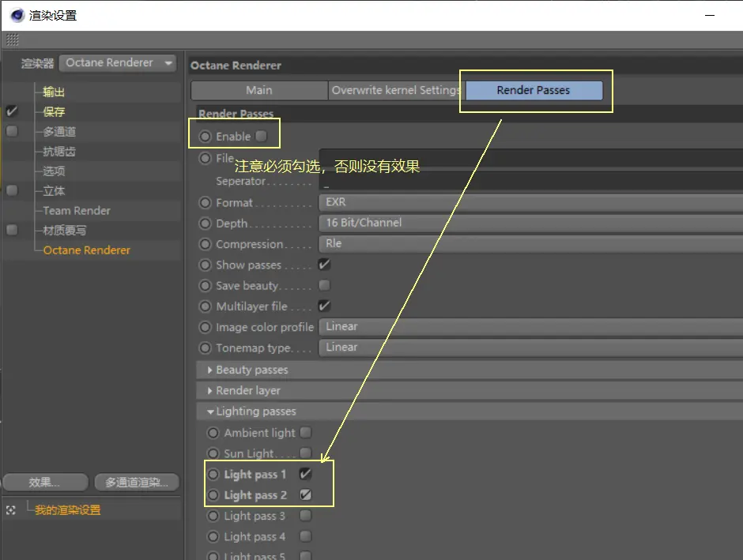Select the Render Passes tab
This screenshot has height=560, width=743.
point(534,90)
